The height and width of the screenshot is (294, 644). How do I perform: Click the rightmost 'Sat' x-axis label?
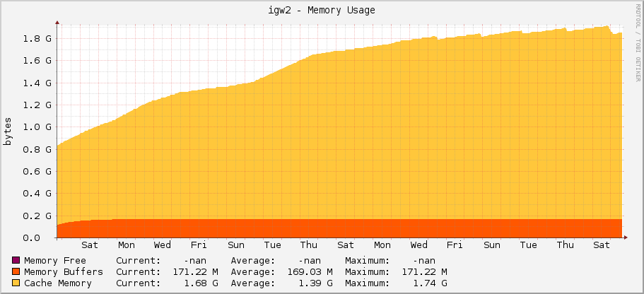click(x=602, y=245)
